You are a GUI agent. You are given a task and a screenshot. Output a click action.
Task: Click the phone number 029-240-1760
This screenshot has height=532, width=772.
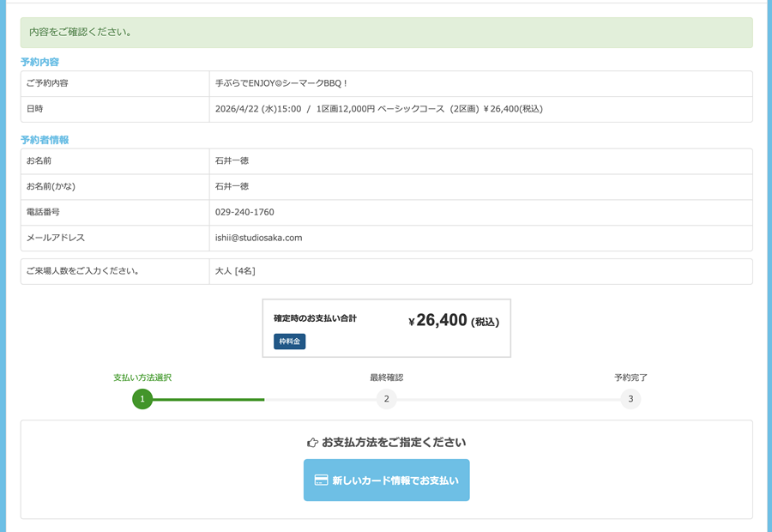[x=244, y=212]
